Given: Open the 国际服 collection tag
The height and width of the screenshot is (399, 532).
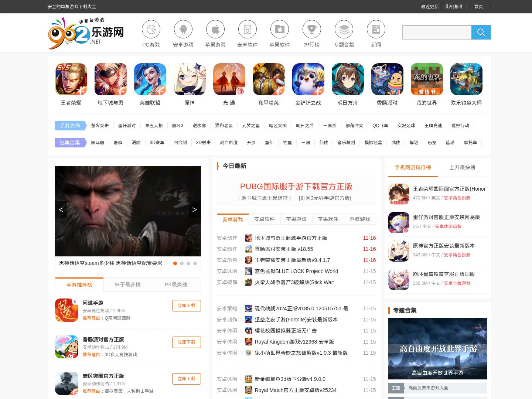Looking at the screenshot, I should [98, 143].
